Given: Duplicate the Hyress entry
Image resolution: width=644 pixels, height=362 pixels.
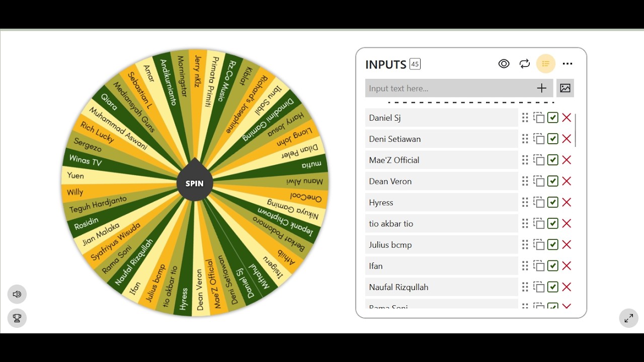Looking at the screenshot, I should click(539, 202).
